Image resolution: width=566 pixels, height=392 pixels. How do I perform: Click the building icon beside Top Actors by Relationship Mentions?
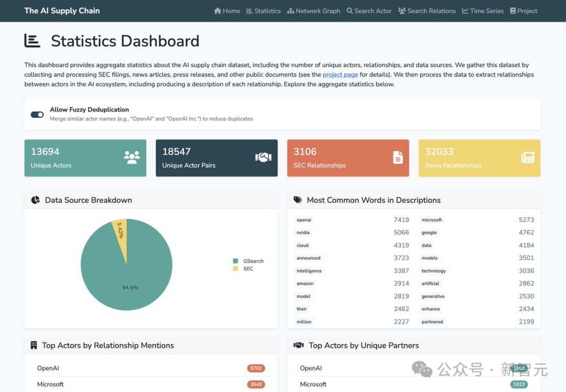click(34, 345)
